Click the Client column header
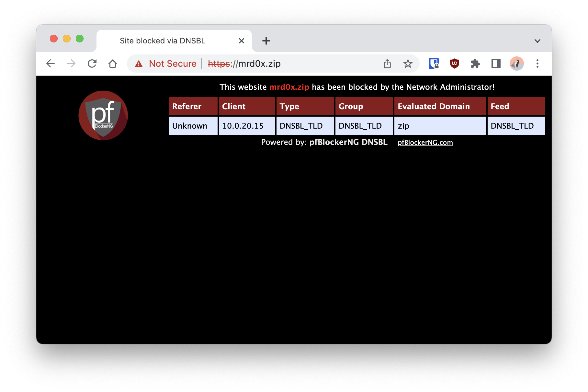Image resolution: width=588 pixels, height=392 pixels. [247, 106]
